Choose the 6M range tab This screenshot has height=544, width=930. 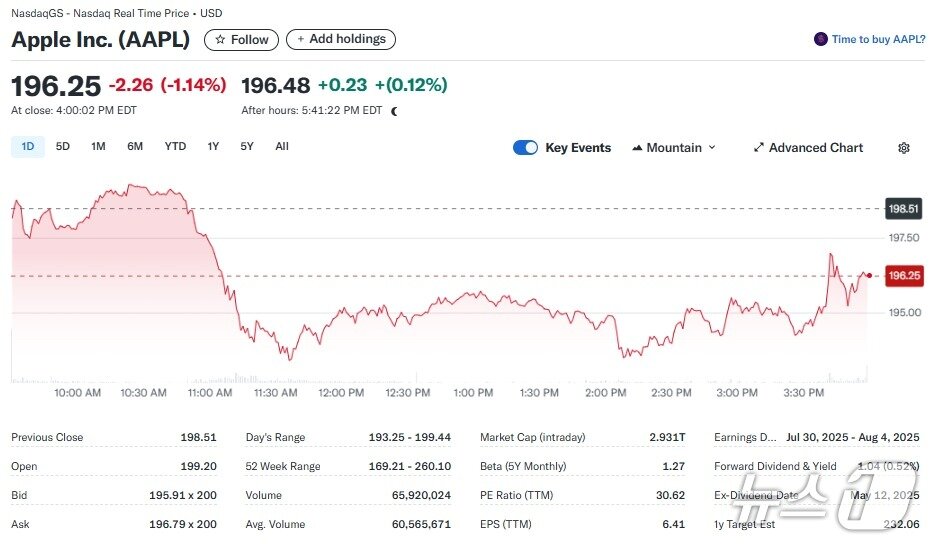point(135,147)
